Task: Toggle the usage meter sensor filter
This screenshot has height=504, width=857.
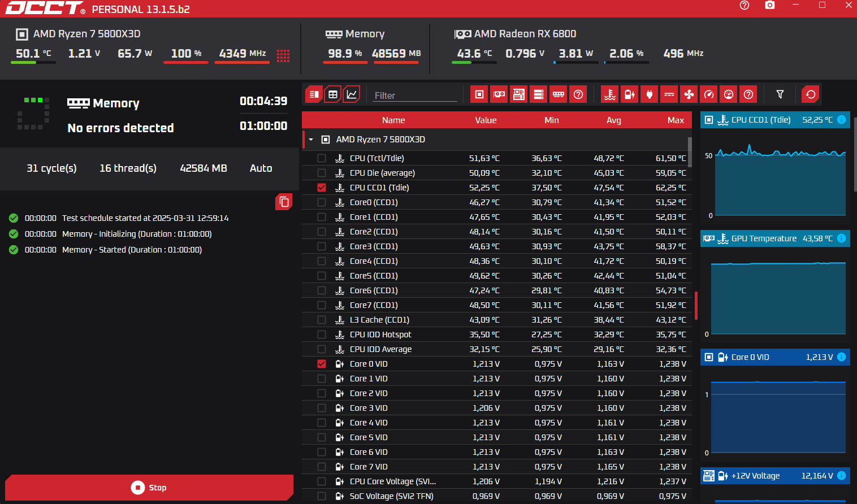Action: click(x=729, y=94)
